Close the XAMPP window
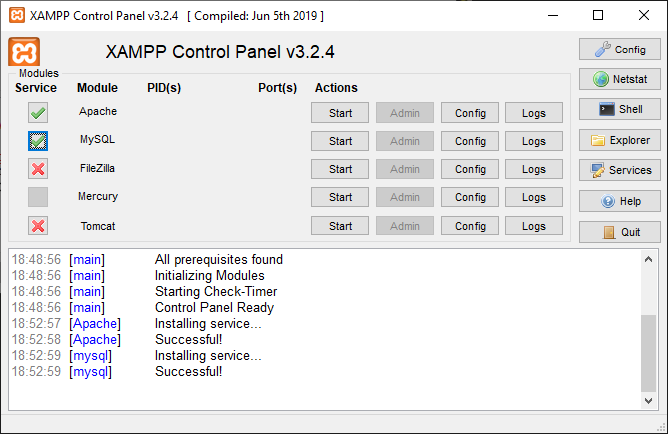The image size is (668, 434). (x=644, y=16)
